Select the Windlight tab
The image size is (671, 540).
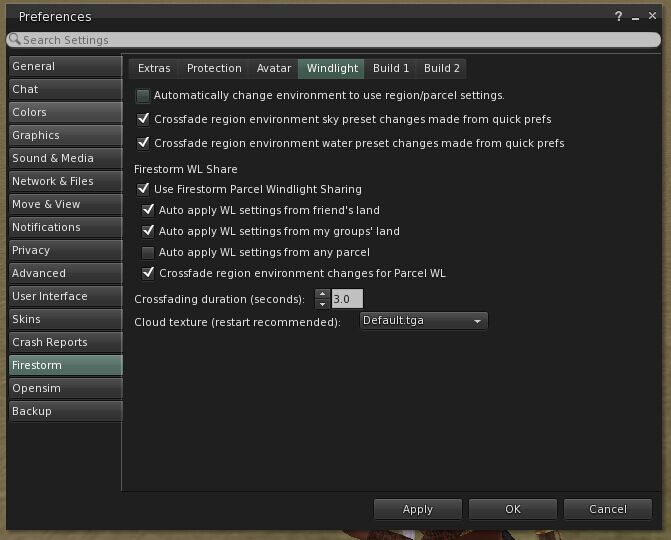(332, 68)
